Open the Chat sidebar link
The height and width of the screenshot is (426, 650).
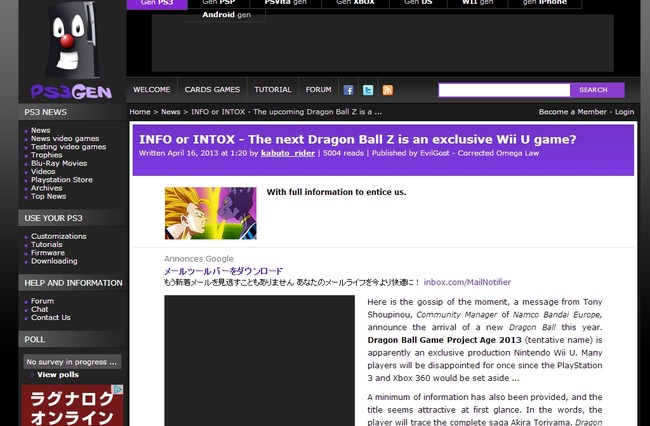pyautogui.click(x=39, y=309)
